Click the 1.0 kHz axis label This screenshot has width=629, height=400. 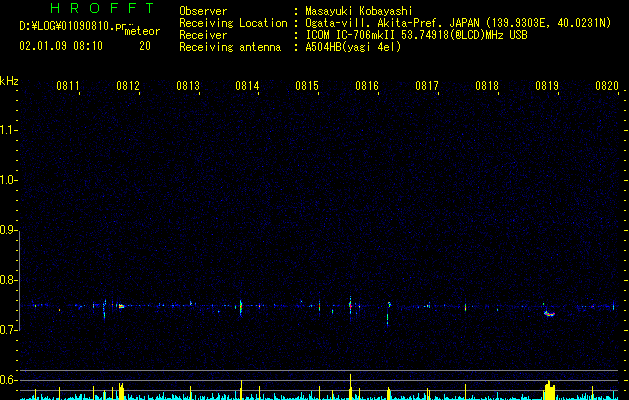[8, 180]
